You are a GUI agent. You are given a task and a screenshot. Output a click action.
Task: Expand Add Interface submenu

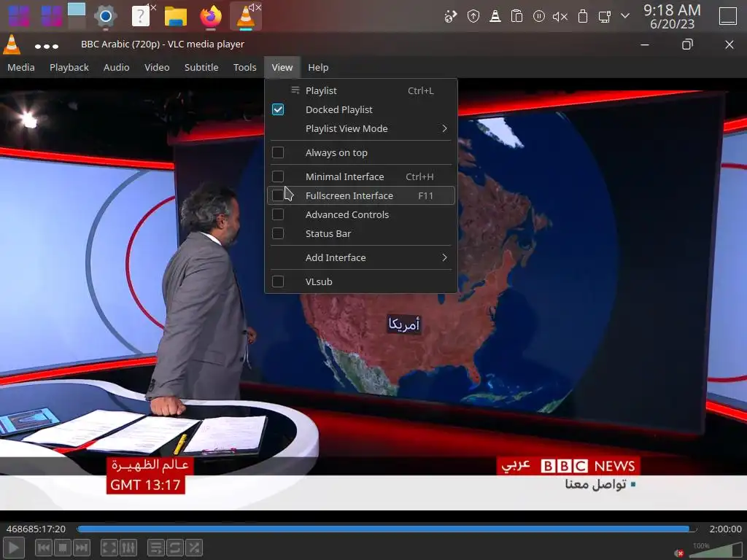tap(360, 257)
